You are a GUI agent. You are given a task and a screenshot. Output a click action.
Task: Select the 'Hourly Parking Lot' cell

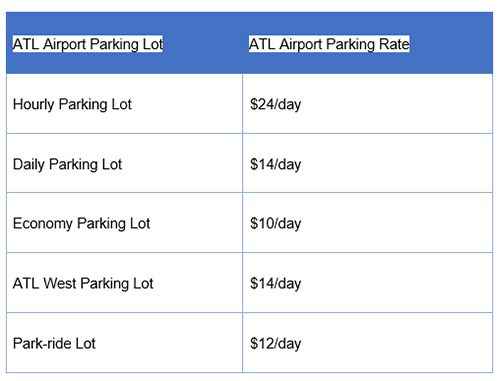click(x=124, y=104)
